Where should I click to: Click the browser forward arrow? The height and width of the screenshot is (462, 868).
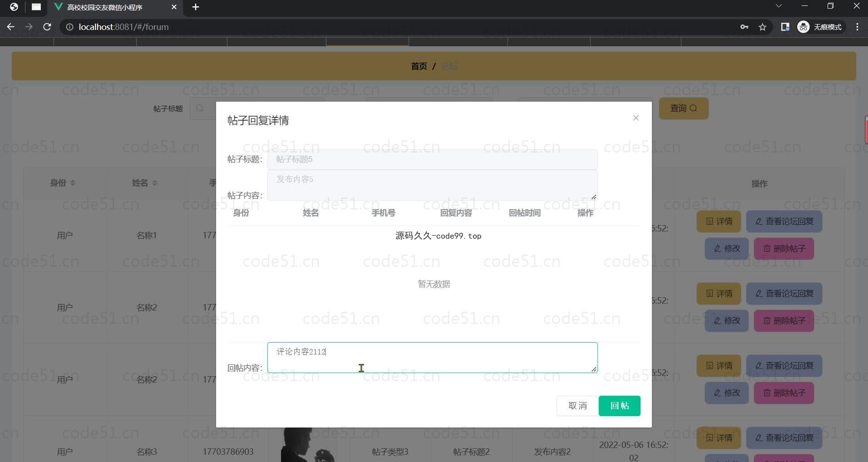[29, 27]
